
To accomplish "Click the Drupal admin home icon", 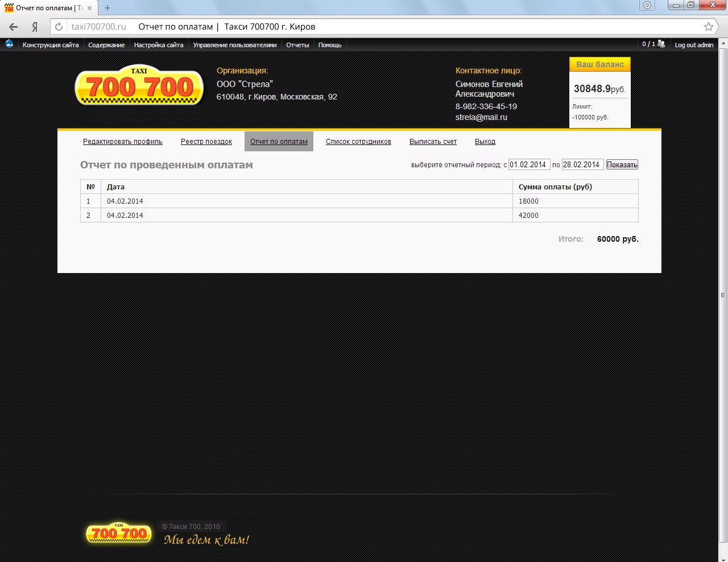I will (9, 44).
